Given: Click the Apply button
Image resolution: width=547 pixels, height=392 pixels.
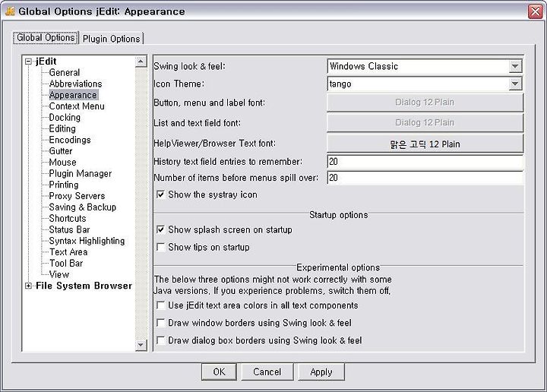Looking at the screenshot, I should [x=321, y=371].
